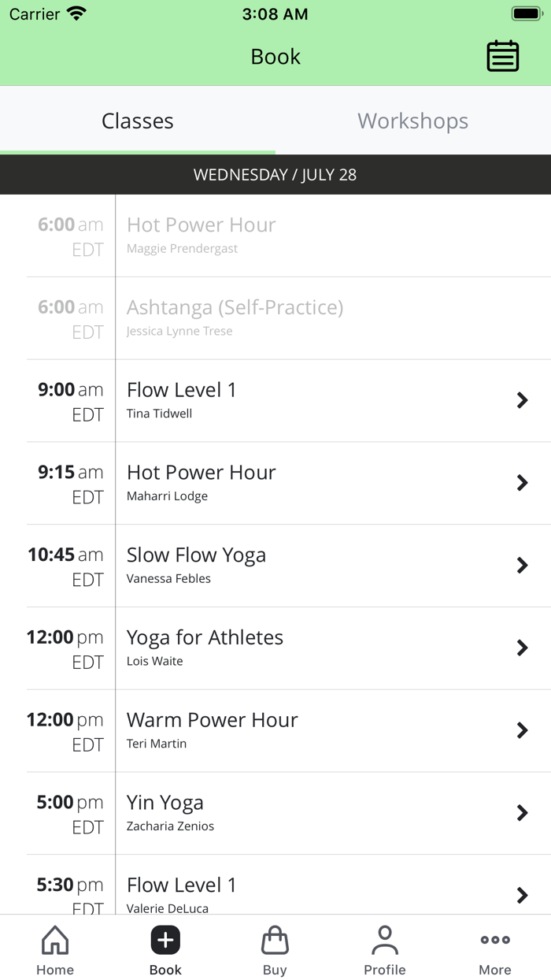Tap the Book plus icon

(x=165, y=940)
